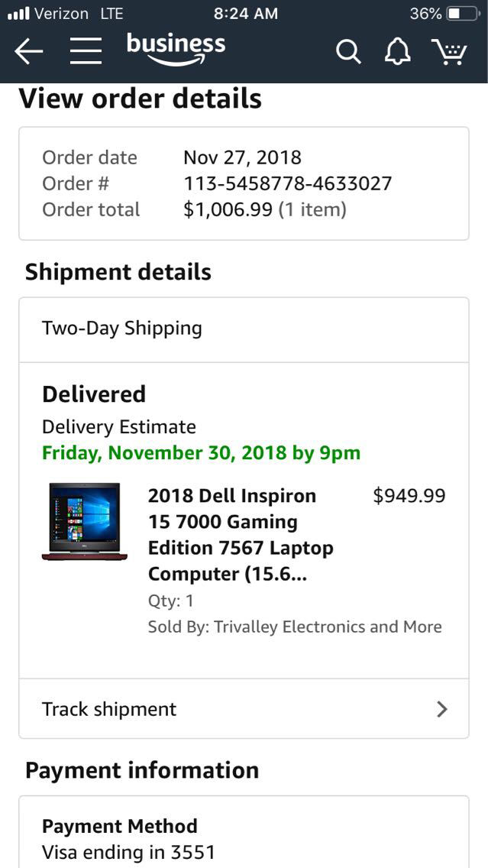Tap seller Trivalley Electronics and More

click(x=295, y=627)
